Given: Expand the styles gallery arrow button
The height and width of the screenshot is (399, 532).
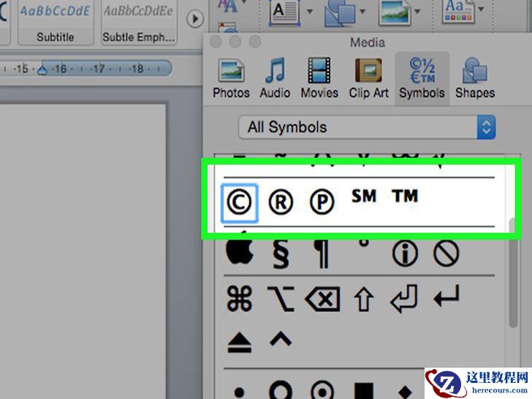Looking at the screenshot, I should (x=195, y=19).
